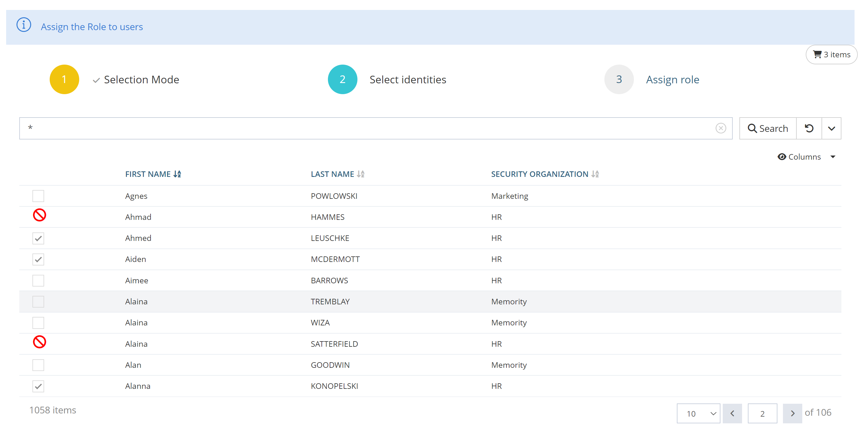This screenshot has height=440, width=868.
Task: Click the BARROWS last name cell
Action: click(329, 280)
